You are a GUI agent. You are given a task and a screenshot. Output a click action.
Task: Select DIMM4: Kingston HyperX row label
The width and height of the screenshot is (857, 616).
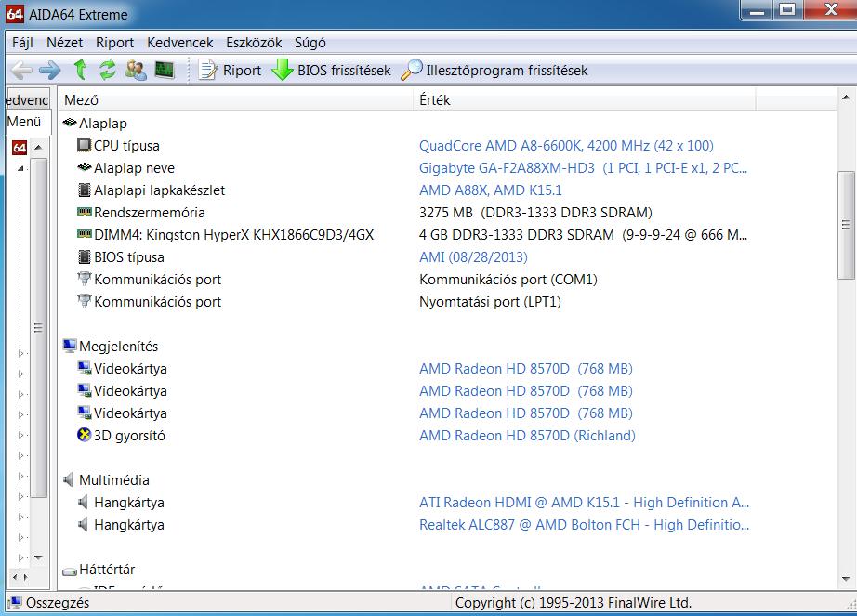tap(234, 235)
